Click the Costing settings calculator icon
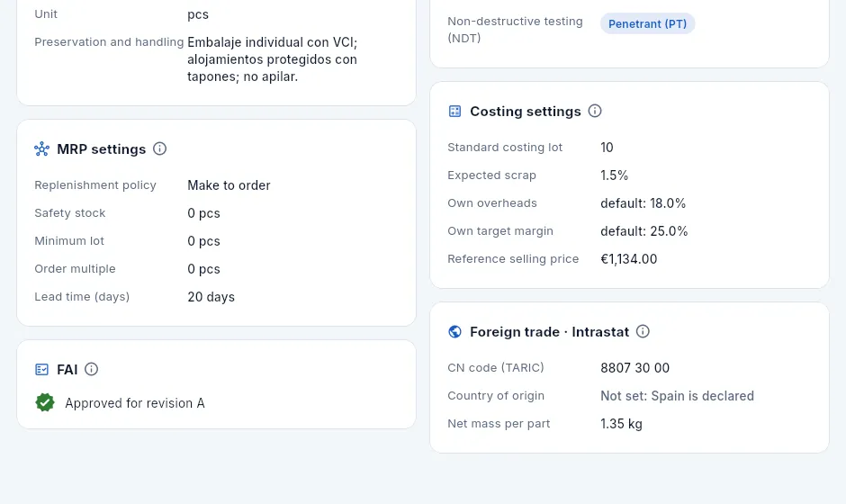This screenshot has width=846, height=504. pyautogui.click(x=454, y=112)
